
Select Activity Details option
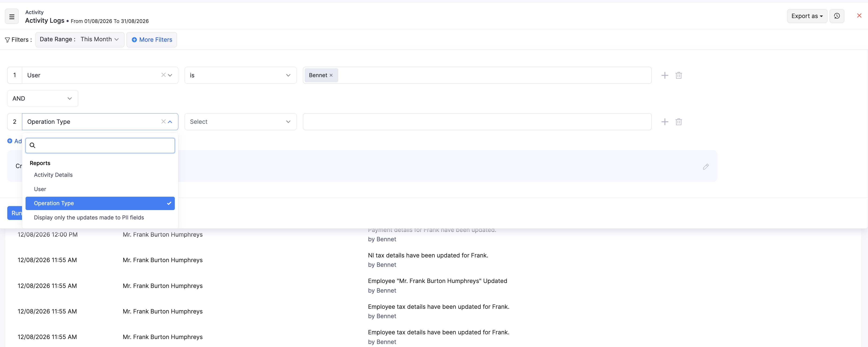tap(100, 175)
